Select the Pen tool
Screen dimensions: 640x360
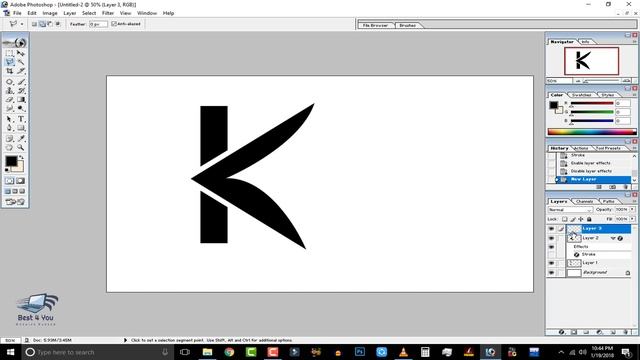[9, 128]
